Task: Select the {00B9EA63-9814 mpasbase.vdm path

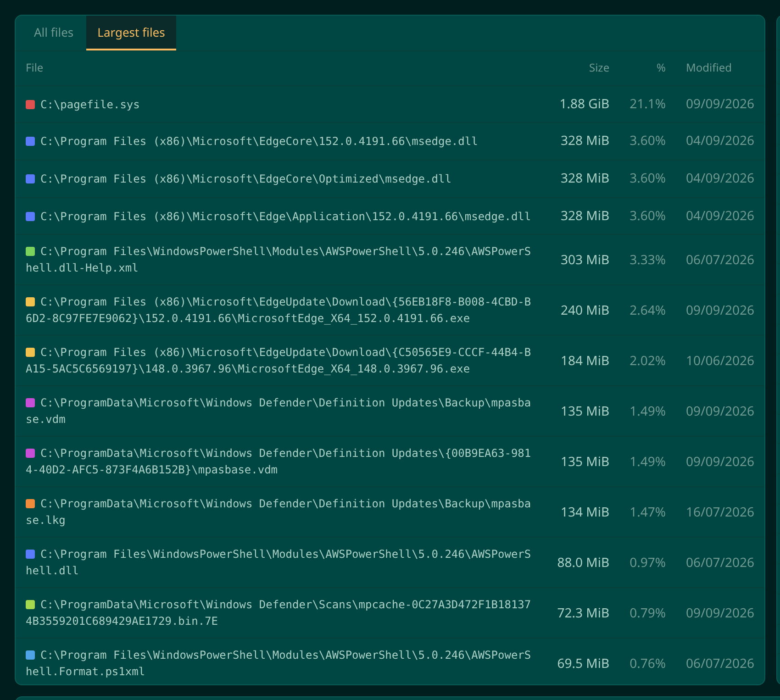Action: coord(278,461)
